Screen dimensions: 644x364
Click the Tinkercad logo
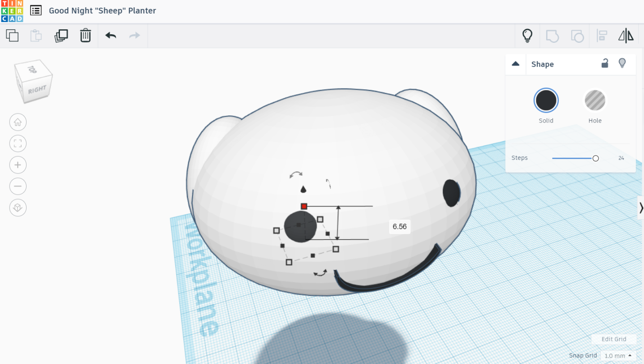[x=12, y=11]
